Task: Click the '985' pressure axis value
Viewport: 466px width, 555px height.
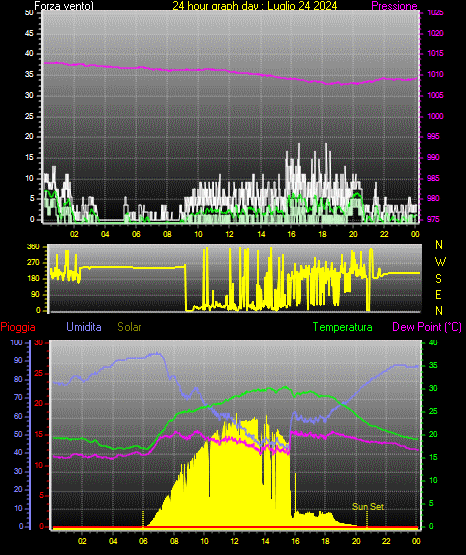Action: point(433,178)
